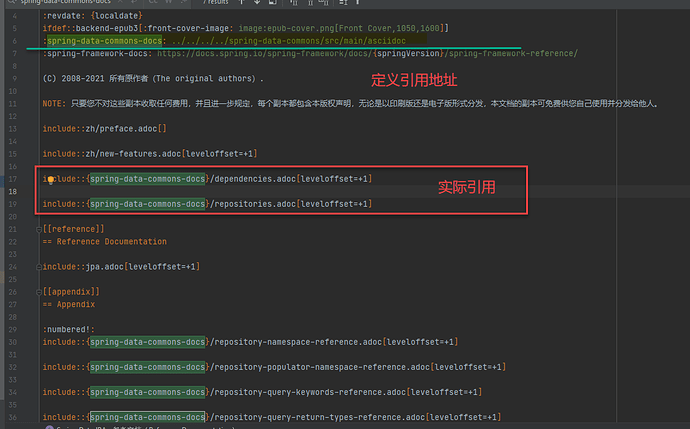Click the ../../../../spring-data-commons/src/main/asciidoc path
Screen dimensions: 690x429
(289, 41)
